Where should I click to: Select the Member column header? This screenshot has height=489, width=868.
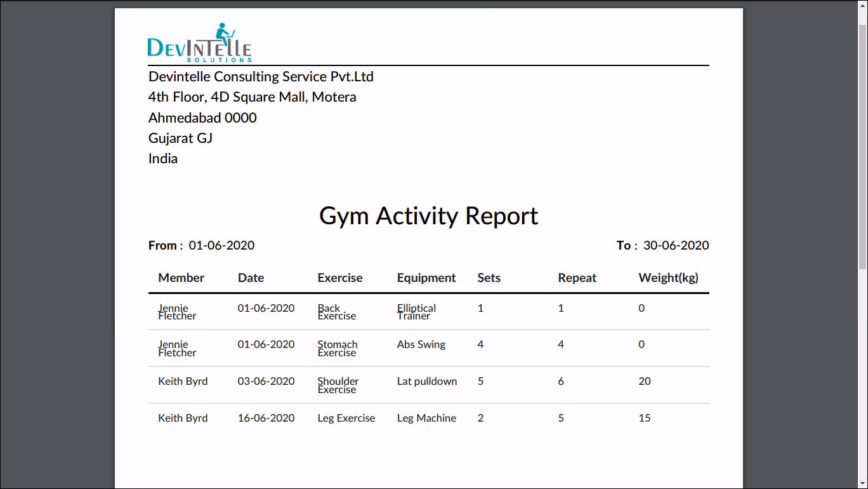coord(181,278)
